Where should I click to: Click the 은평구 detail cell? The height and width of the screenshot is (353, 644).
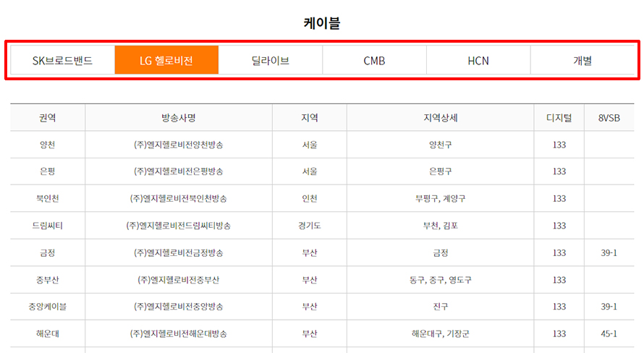click(440, 171)
